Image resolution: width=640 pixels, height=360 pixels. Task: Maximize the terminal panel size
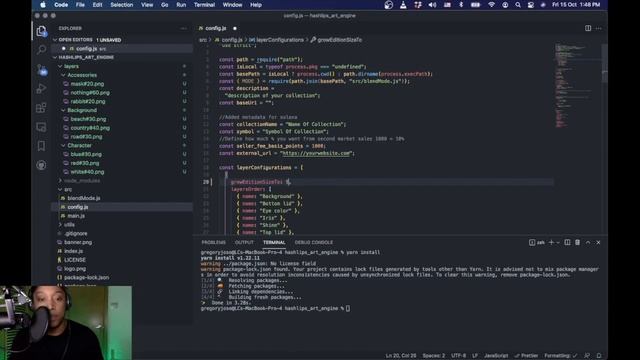point(588,242)
